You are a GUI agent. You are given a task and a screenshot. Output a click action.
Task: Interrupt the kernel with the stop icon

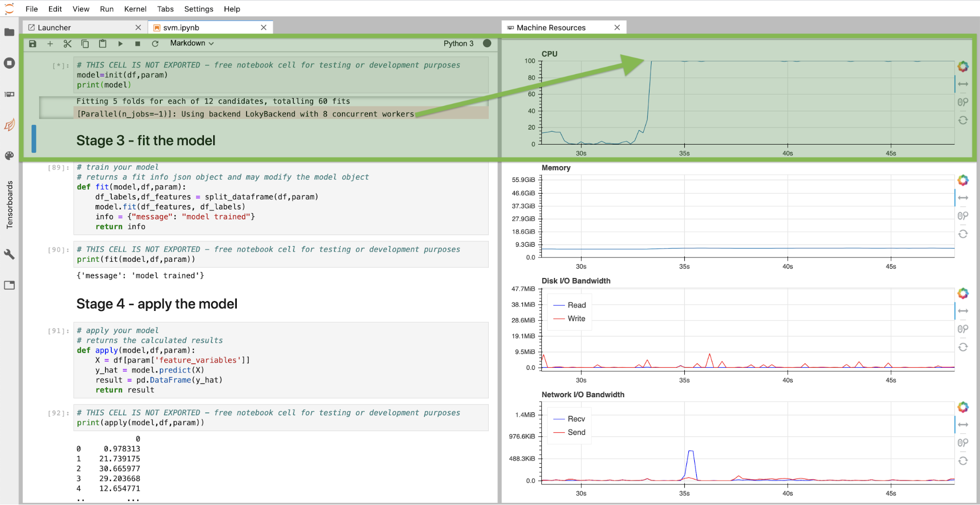138,44
